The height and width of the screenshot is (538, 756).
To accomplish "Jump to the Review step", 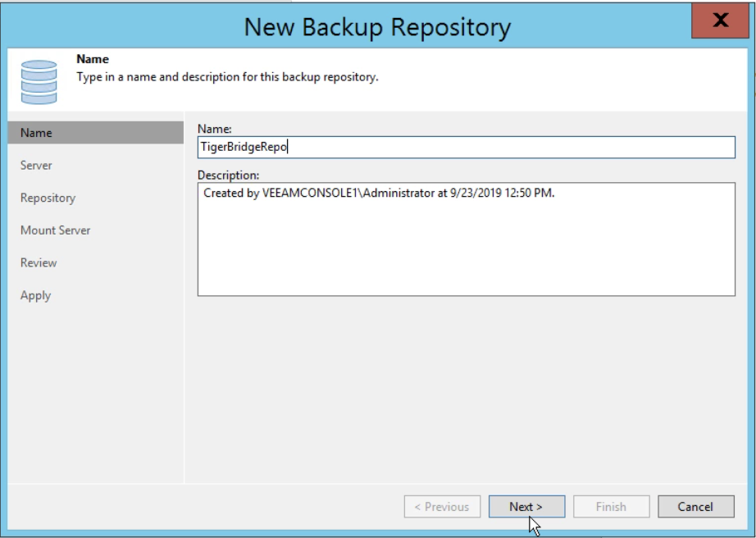I will pos(39,262).
